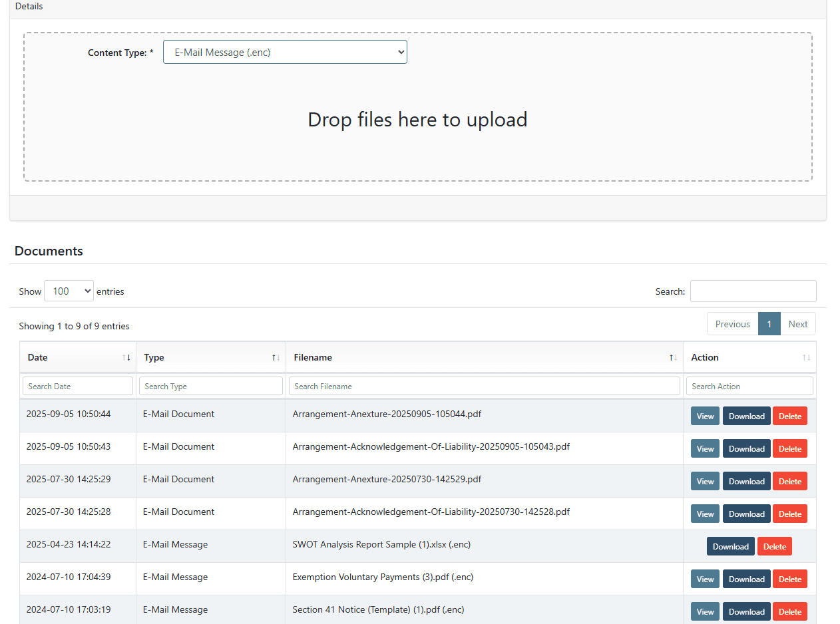This screenshot has height=624, width=840.
Task: Click the date 2024-07-10 17:04:39
Action: click(69, 577)
